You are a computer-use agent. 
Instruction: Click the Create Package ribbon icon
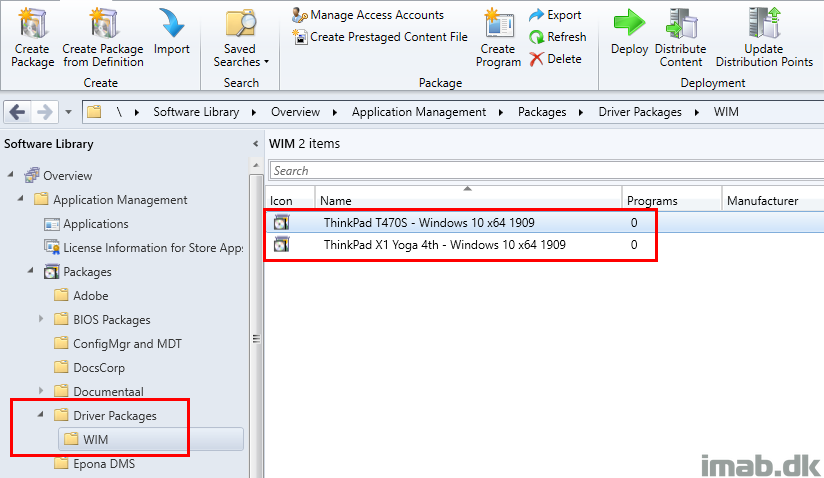coord(33,24)
